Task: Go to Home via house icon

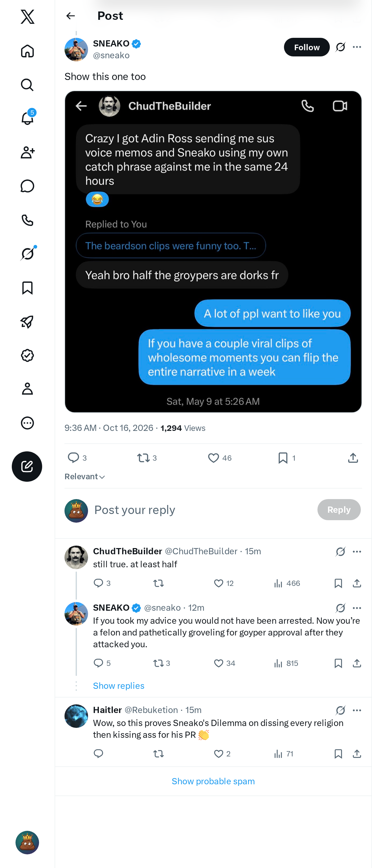Action: pyautogui.click(x=27, y=51)
